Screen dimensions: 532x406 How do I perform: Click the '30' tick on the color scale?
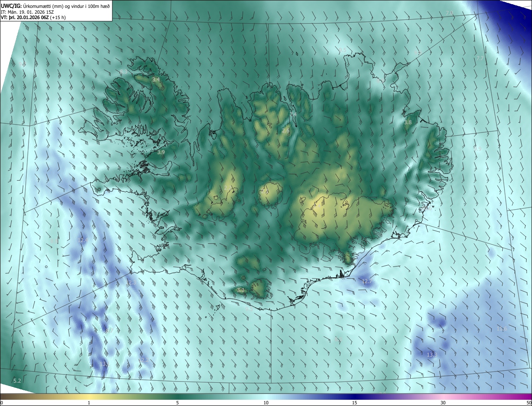point(443,403)
